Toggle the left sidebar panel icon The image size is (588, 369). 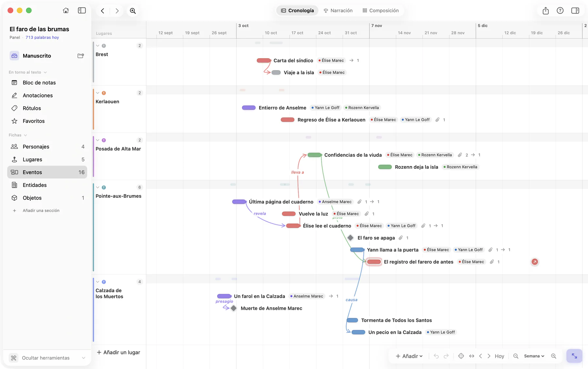coord(82,10)
